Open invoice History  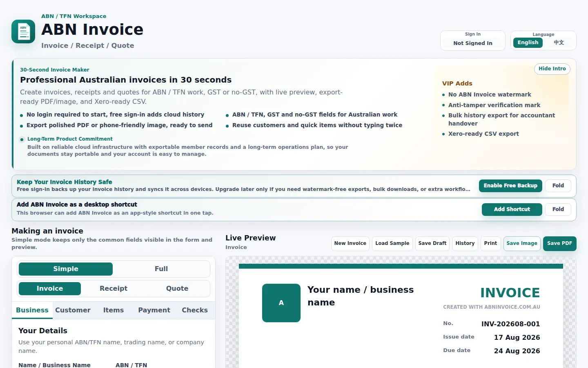click(465, 243)
